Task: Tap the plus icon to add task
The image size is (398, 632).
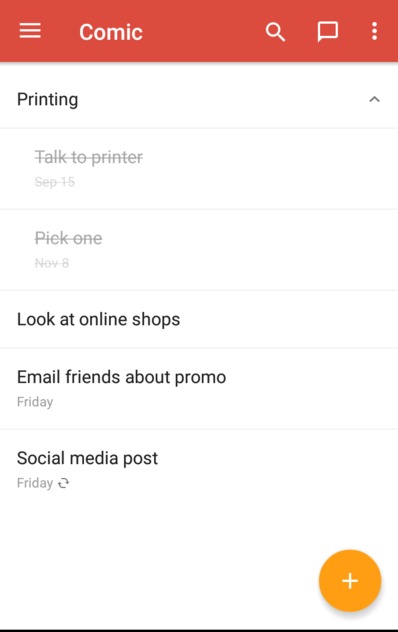Action: tap(350, 581)
